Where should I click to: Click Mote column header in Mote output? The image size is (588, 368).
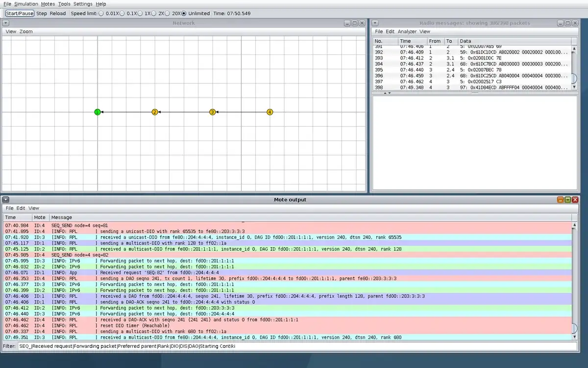tap(40, 217)
